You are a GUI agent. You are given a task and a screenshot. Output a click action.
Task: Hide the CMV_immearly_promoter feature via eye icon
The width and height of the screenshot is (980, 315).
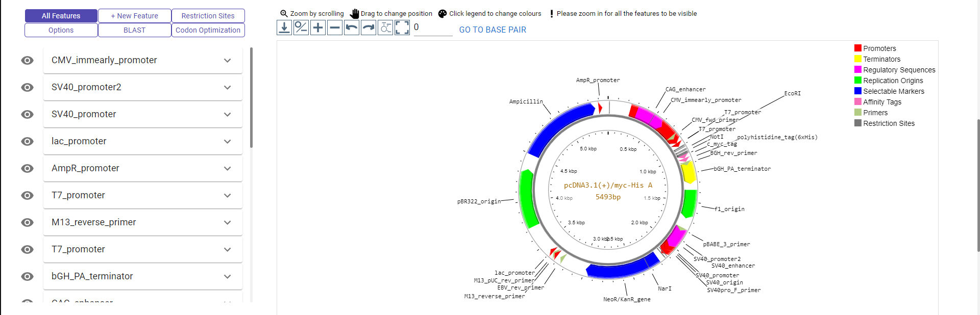(x=28, y=61)
